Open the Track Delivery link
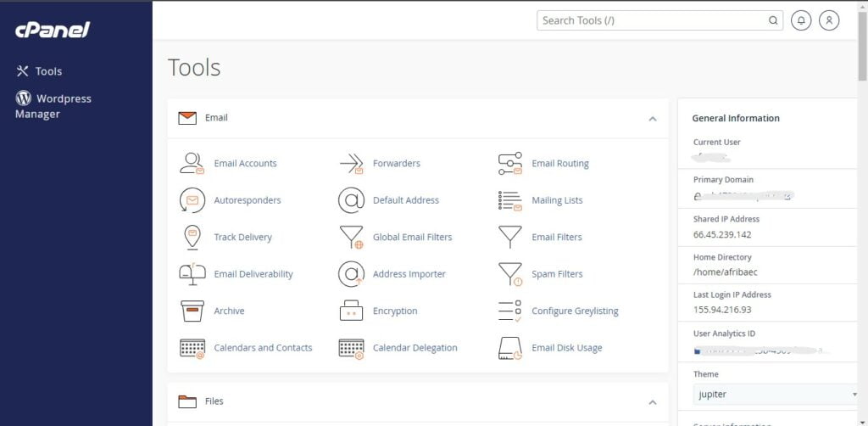This screenshot has height=426, width=868. pos(243,237)
